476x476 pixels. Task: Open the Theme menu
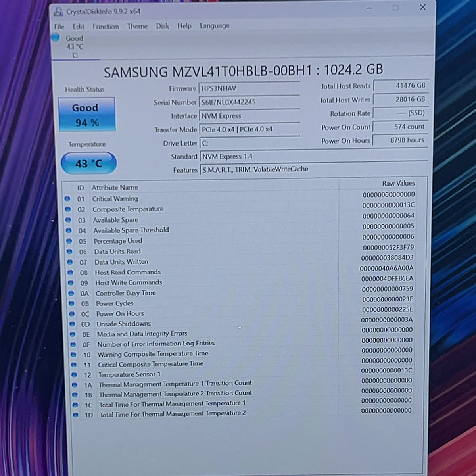tap(137, 26)
